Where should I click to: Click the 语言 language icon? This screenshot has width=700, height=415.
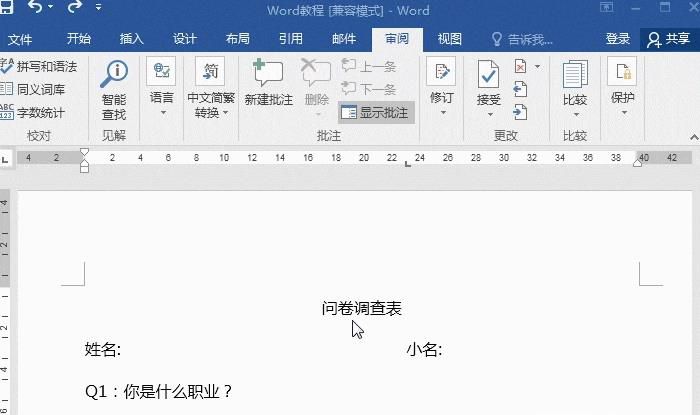(161, 71)
